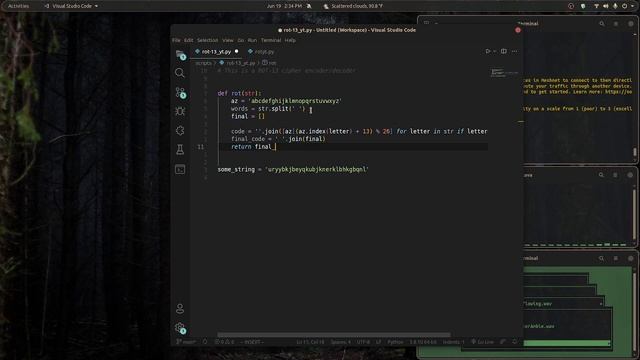Click the horizontal scrollbar of the editor
Image resolution: width=640 pixels, height=360 pixels.
coord(334,335)
